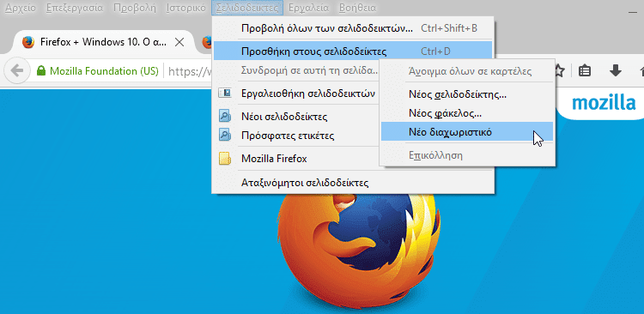Click Πρόσφατες ετικέτες entry
This screenshot has height=314, width=644.
296,135
